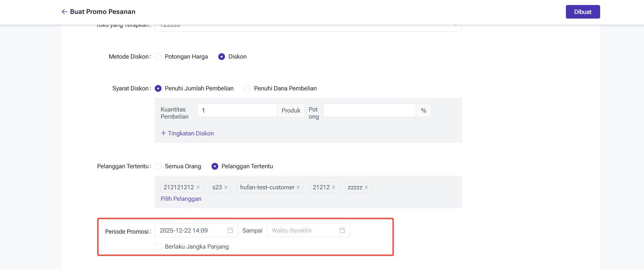The image size is (644, 269).
Task: Remove the 212121212 customer tag
Action: [x=198, y=187]
